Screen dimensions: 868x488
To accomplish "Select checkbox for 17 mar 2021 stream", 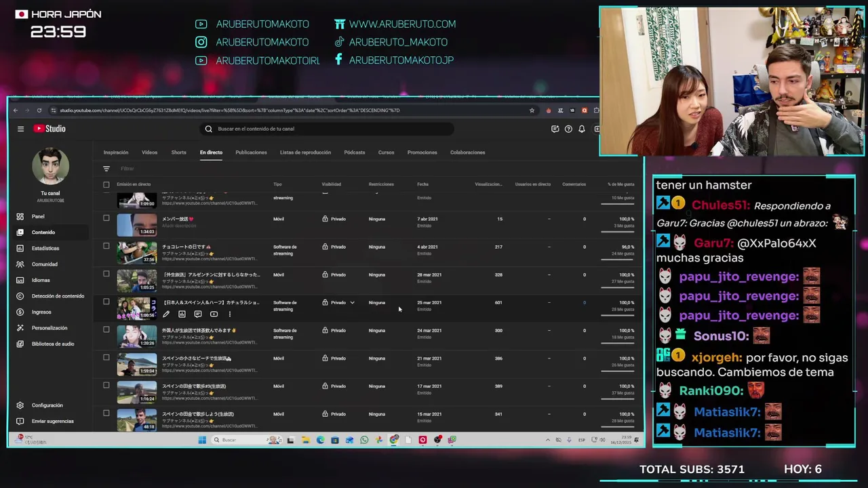I will pos(106,385).
